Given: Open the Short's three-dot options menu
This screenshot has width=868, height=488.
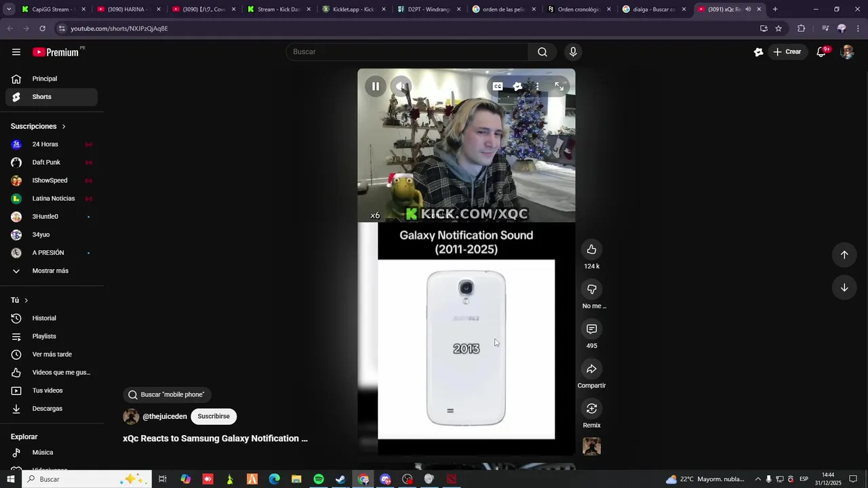Looking at the screenshot, I should pyautogui.click(x=537, y=87).
